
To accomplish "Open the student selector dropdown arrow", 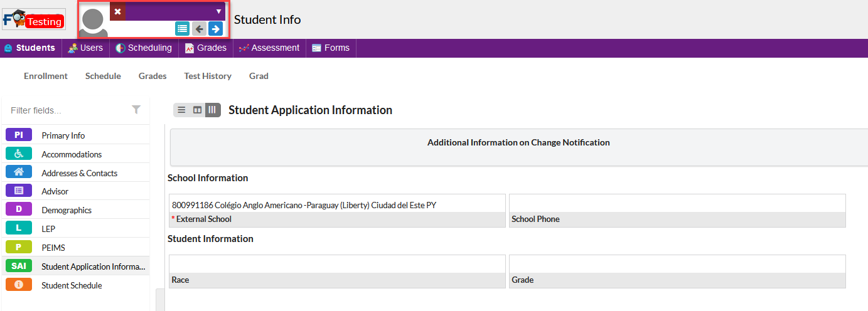I will click(x=218, y=11).
